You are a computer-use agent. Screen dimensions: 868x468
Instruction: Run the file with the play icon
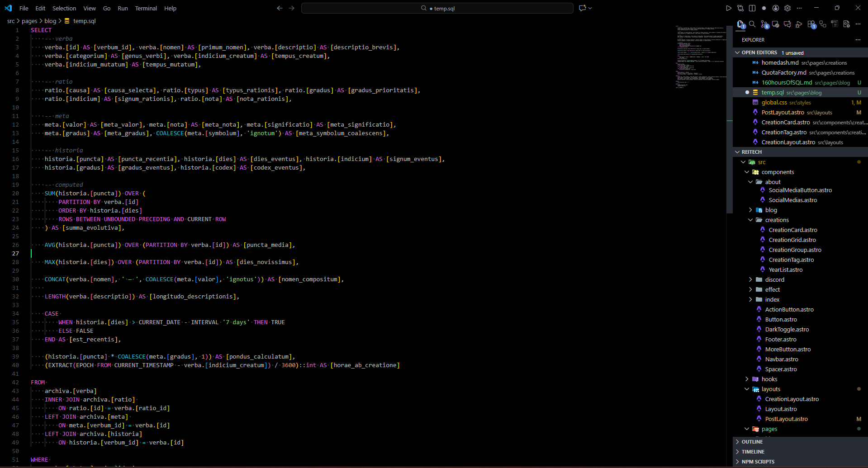click(728, 8)
